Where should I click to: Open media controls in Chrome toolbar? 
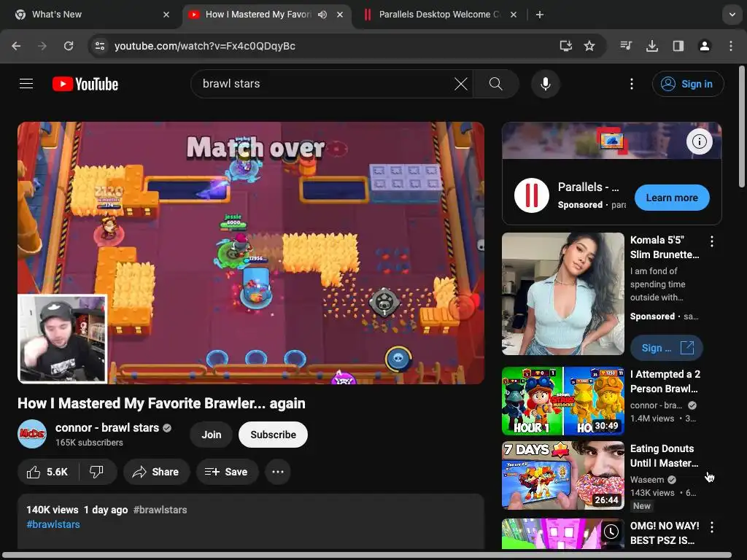click(626, 46)
